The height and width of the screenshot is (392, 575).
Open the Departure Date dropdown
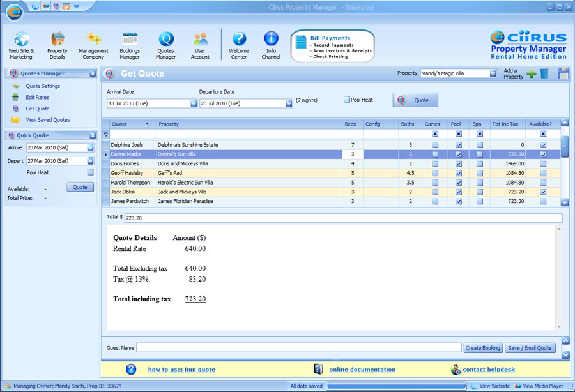coord(289,103)
